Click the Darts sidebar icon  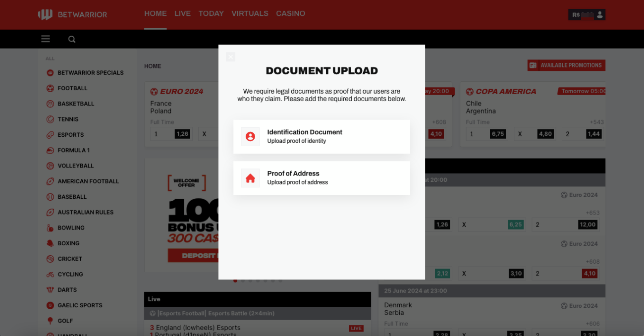[x=50, y=290]
